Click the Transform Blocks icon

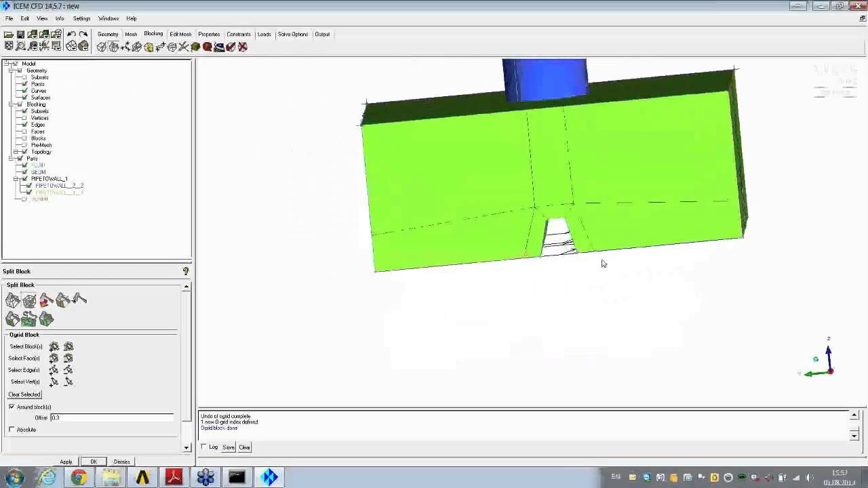click(x=172, y=47)
